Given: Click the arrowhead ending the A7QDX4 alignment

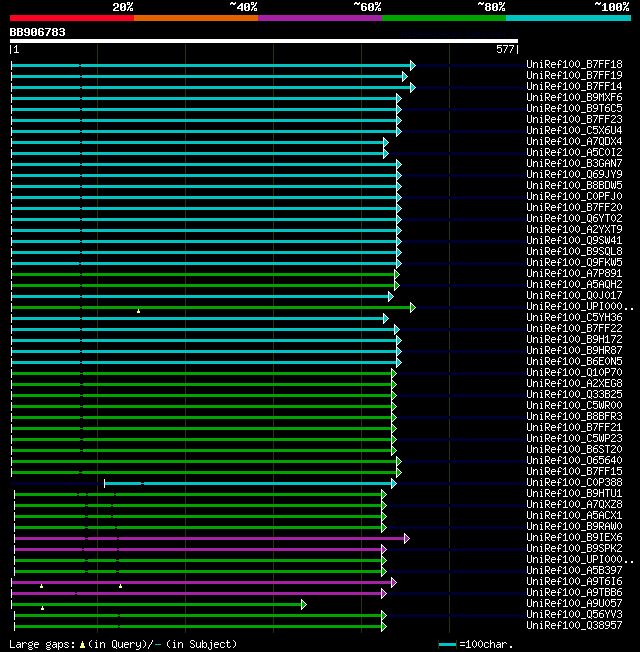Looking at the screenshot, I should (386, 143).
